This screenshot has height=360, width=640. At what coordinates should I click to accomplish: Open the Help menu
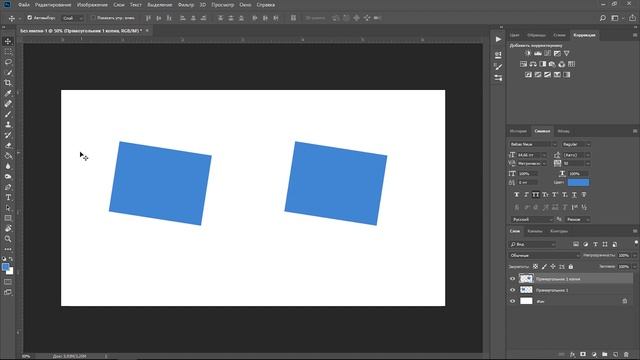click(x=266, y=5)
